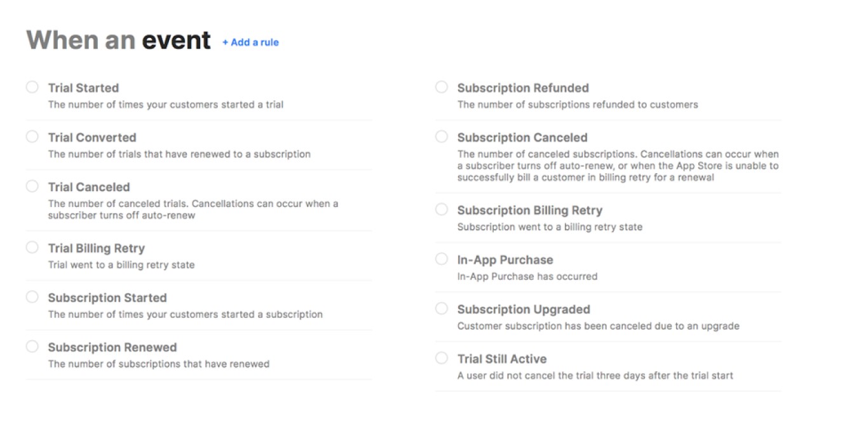Pick the Subscription Started event
The height and width of the screenshot is (424, 868).
click(x=32, y=296)
